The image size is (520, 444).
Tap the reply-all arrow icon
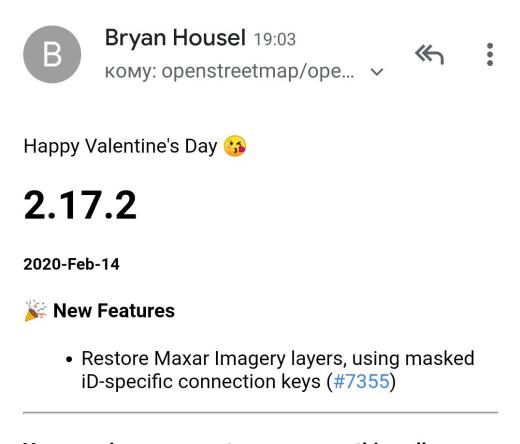429,54
